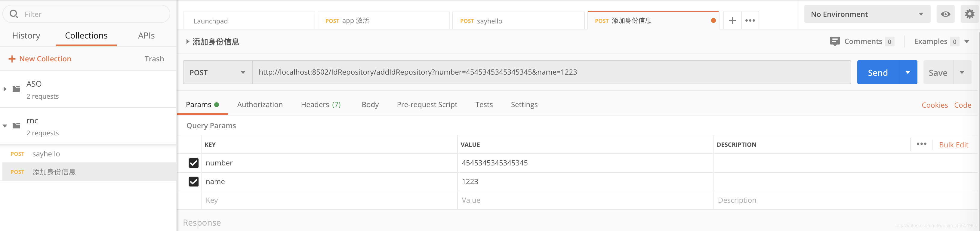Uncheck the number parameter checkbox
980x231 pixels.
194,163
